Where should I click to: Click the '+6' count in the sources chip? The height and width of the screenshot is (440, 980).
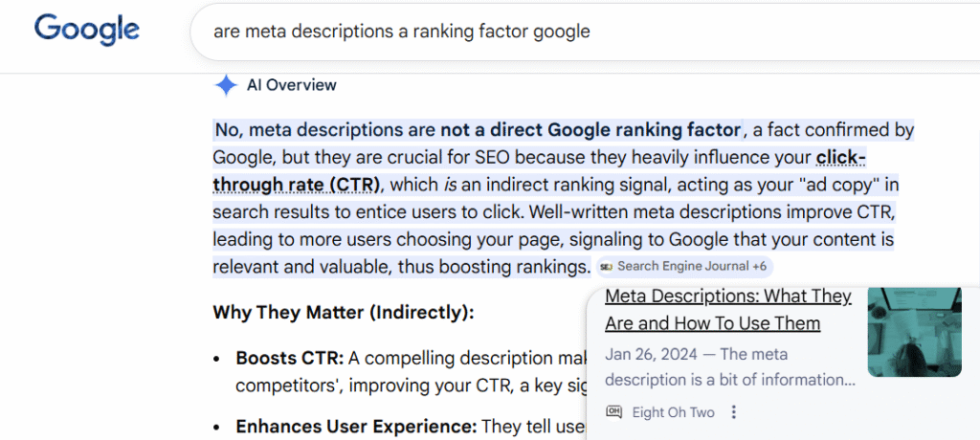tap(759, 267)
